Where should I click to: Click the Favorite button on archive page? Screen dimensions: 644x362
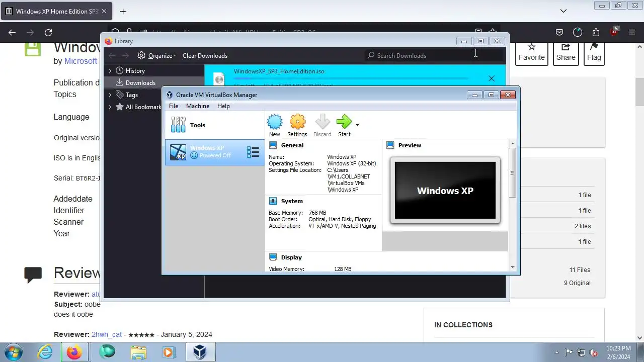point(532,52)
